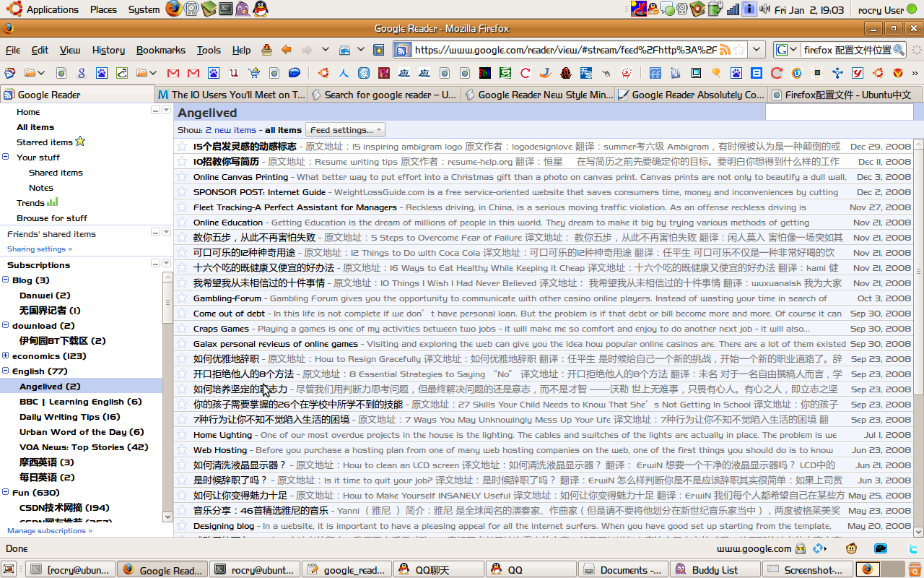Open the red 'y' bookmark icon
Image resolution: width=924 pixels, height=578 pixels.
858,73
